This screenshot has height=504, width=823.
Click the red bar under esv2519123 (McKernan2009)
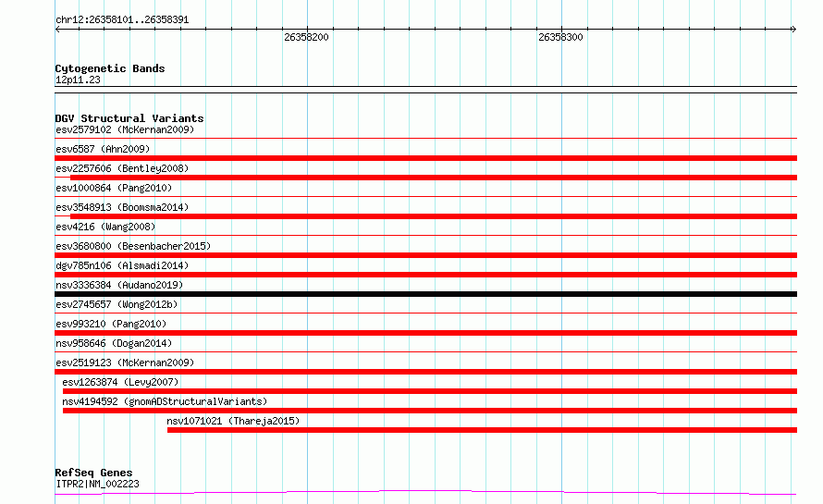(x=426, y=372)
